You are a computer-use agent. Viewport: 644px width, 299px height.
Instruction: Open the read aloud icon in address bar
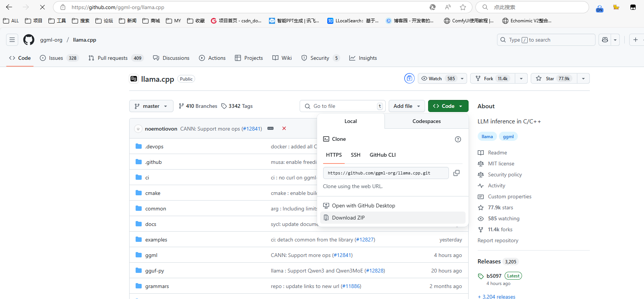point(448,7)
